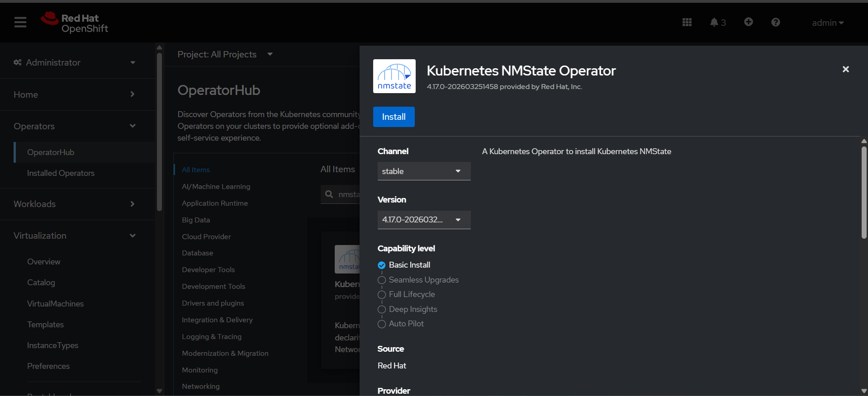Image resolution: width=868 pixels, height=396 pixels.
Task: Open the Project: All Projects dropdown
Action: 225,54
